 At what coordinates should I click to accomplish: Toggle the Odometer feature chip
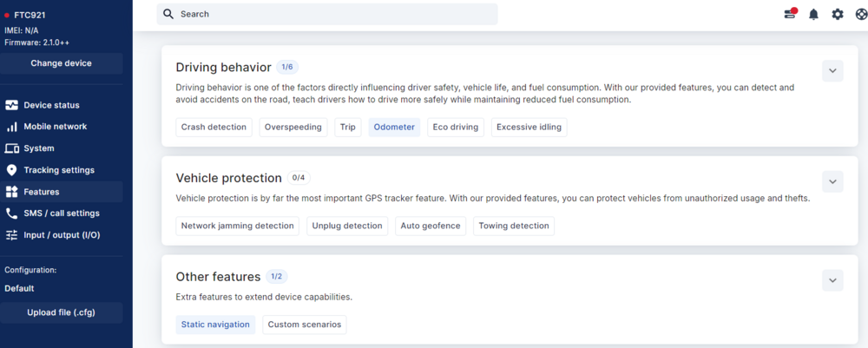pyautogui.click(x=394, y=128)
